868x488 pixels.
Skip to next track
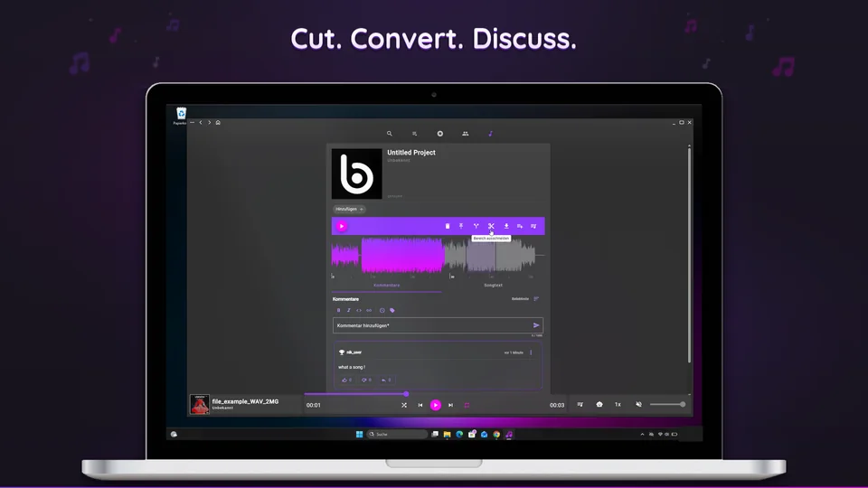(x=450, y=405)
